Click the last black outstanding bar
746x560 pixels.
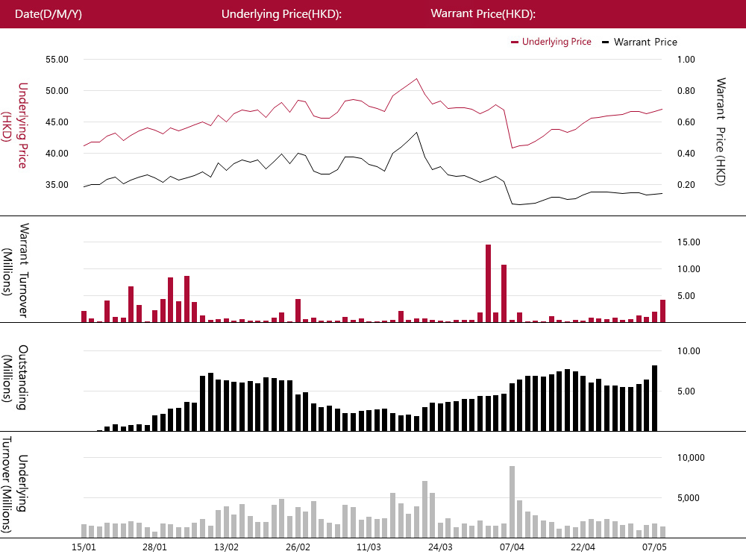tap(655, 398)
